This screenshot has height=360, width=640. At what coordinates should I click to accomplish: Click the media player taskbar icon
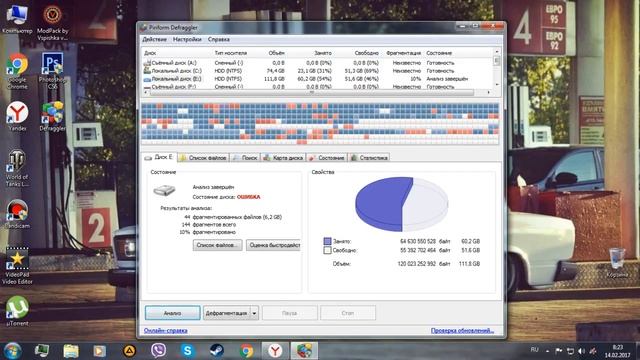(100, 351)
